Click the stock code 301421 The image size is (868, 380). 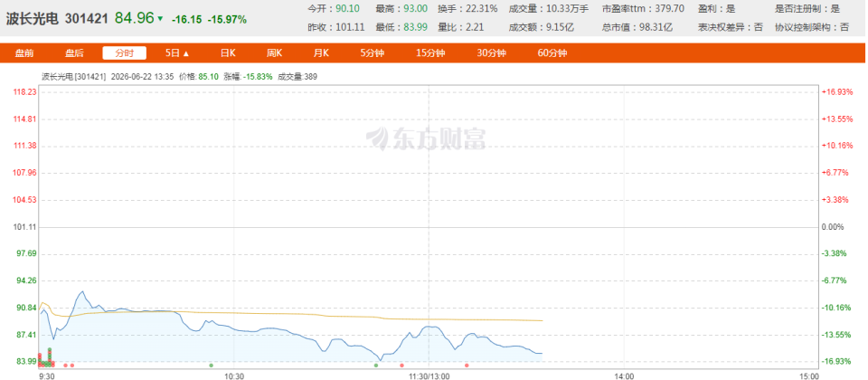pos(88,19)
